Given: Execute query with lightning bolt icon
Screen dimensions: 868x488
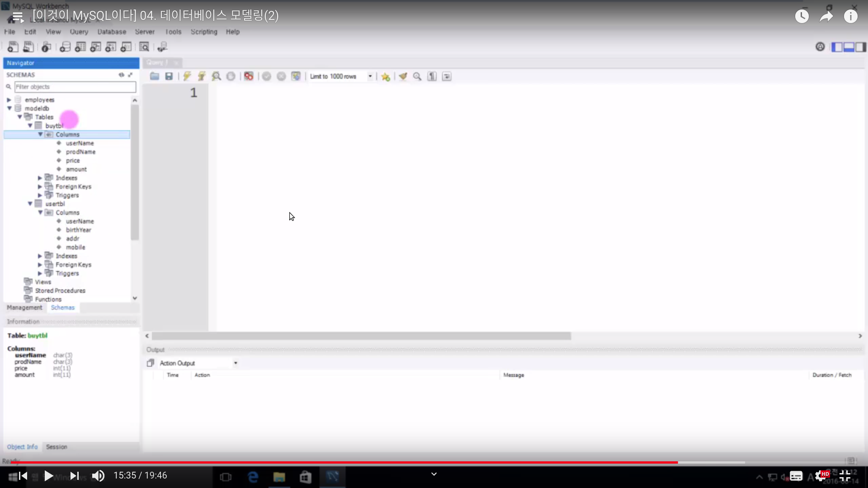Looking at the screenshot, I should tap(187, 76).
